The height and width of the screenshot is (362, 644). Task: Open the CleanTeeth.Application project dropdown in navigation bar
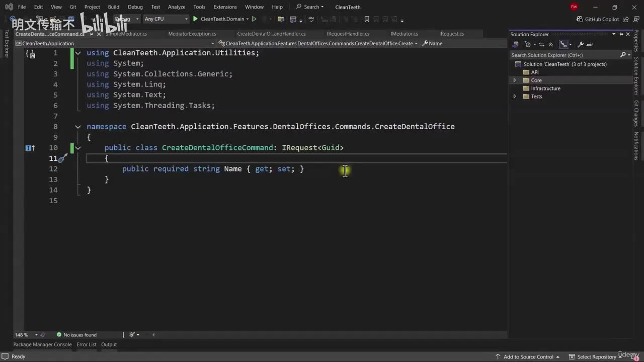(x=115, y=43)
